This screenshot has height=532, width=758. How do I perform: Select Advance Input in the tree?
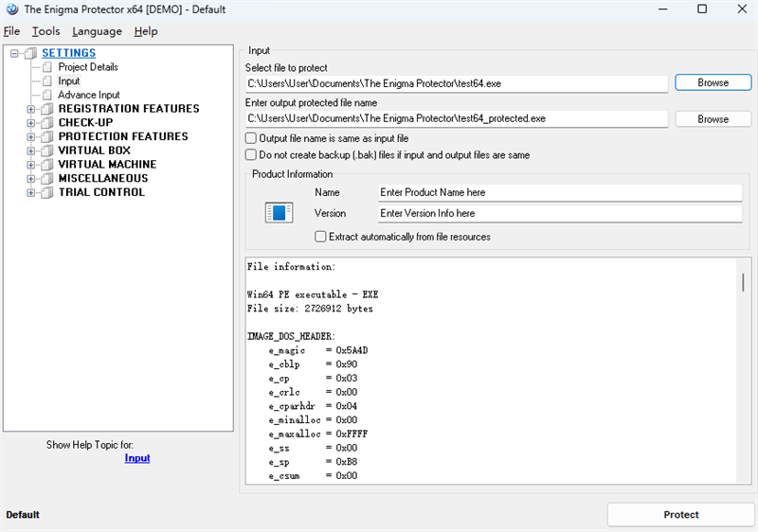89,95
